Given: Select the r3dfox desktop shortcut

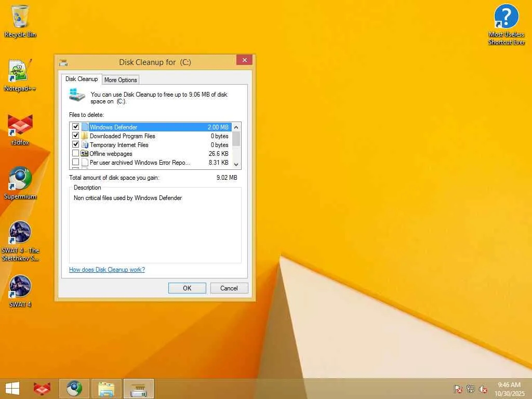Looking at the screenshot, I should [20, 129].
